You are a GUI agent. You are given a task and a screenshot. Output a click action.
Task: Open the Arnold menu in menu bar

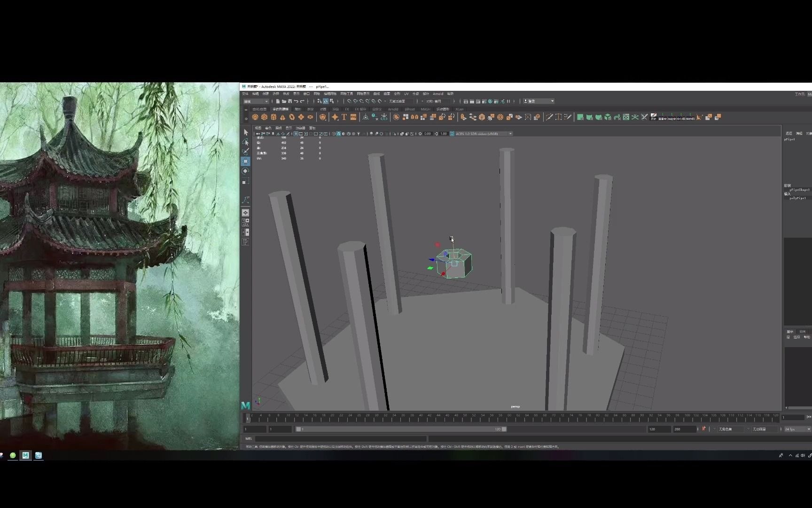(438, 94)
